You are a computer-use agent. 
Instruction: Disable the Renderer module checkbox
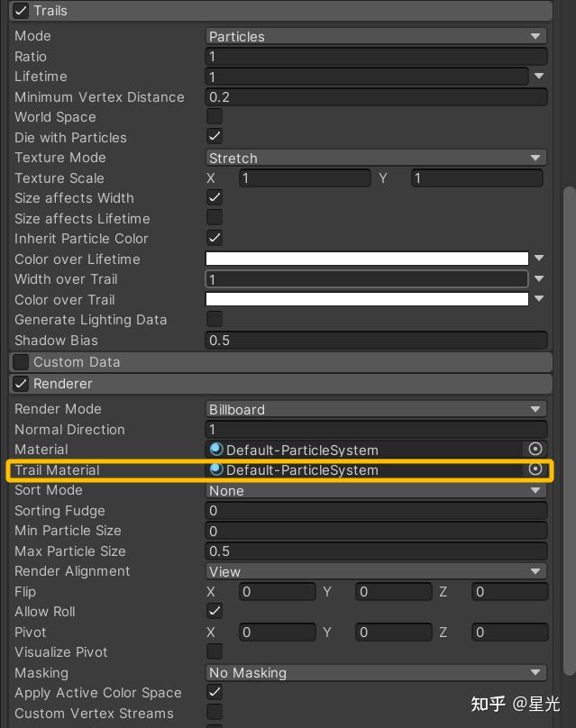click(21, 384)
